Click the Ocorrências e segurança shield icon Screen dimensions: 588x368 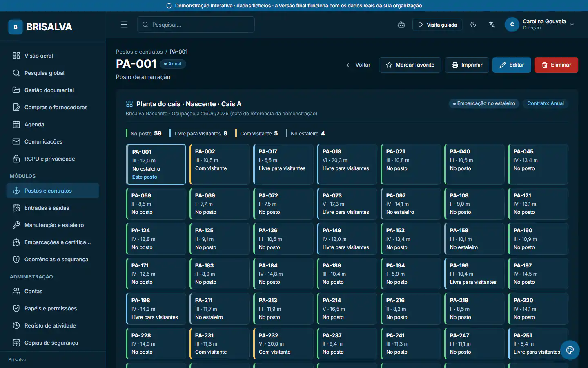click(16, 259)
